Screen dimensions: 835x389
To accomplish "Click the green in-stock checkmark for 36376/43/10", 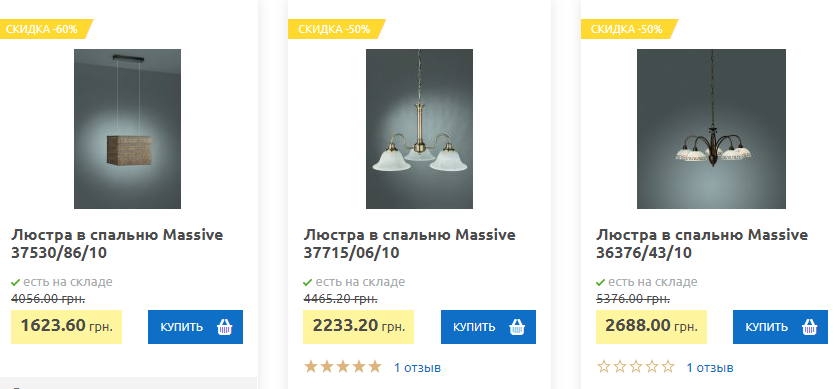I will pos(600,282).
